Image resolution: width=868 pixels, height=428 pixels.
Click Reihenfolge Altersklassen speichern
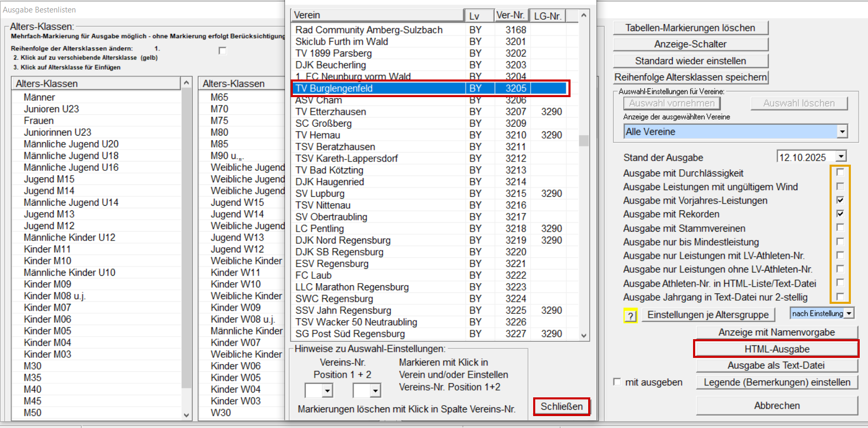(690, 77)
